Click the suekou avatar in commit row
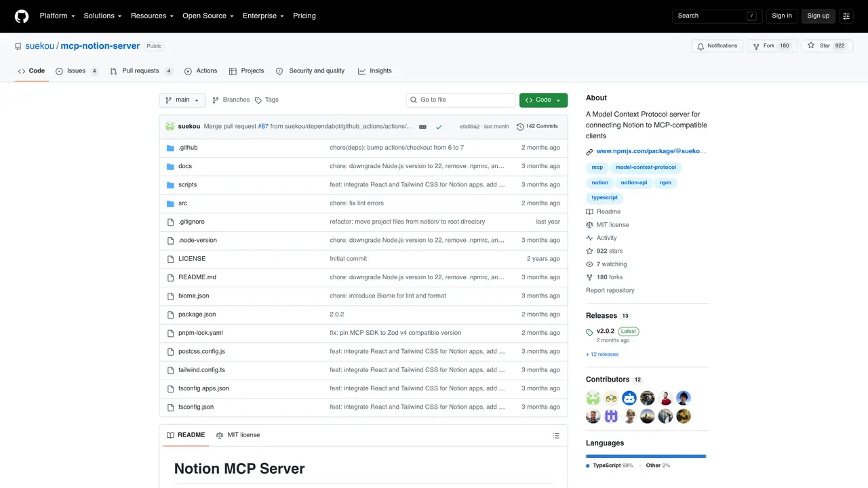868x488 pixels. 170,126
